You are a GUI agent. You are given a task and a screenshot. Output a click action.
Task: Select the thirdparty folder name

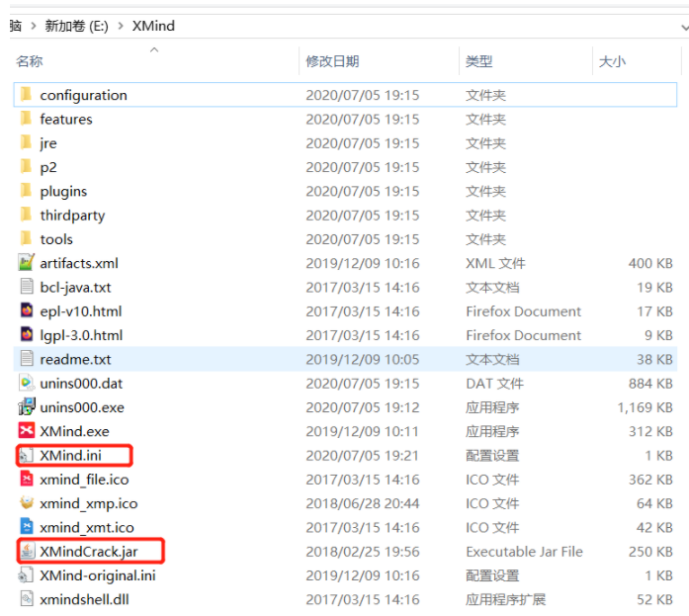pos(72,216)
